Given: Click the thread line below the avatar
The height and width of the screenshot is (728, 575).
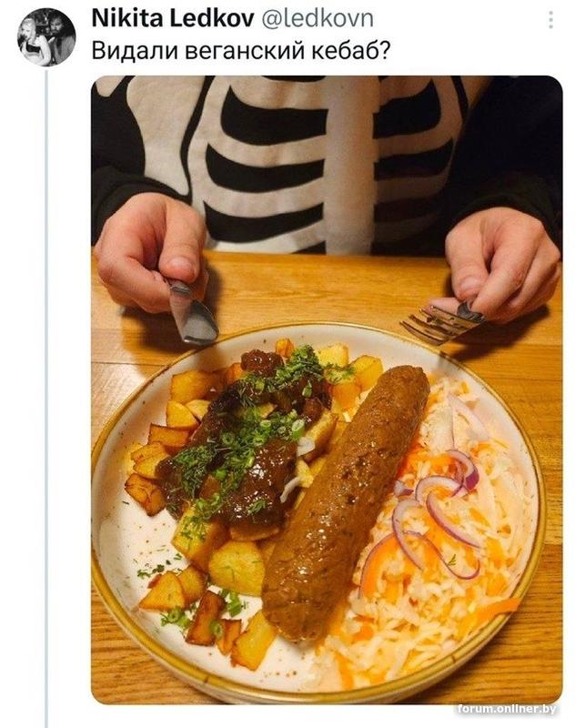Looking at the screenshot, I should click(45, 397).
